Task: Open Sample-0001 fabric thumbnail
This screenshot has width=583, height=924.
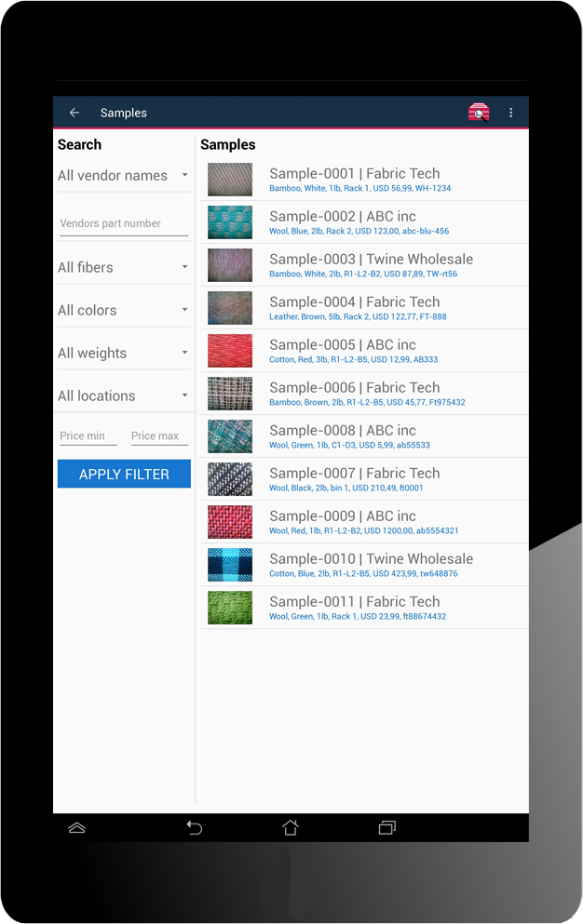Action: coord(230,180)
